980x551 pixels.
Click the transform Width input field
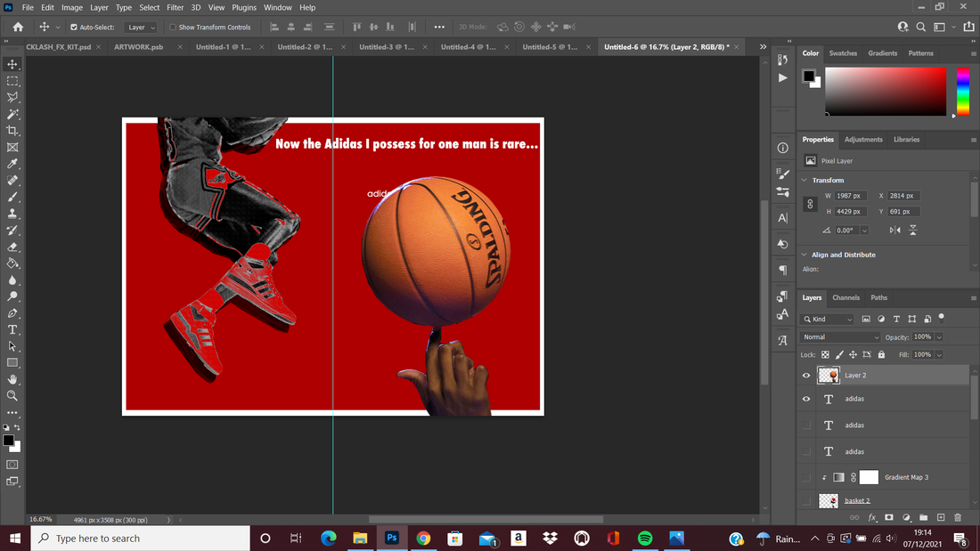click(850, 196)
